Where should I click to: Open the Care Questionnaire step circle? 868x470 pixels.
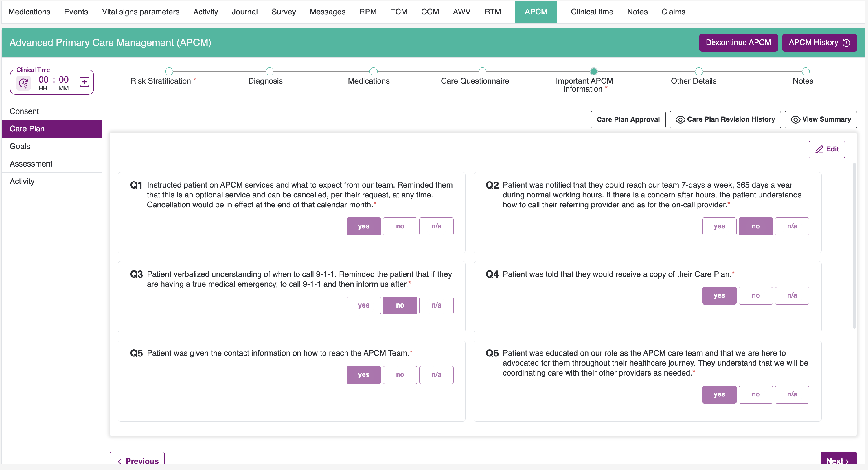pos(482,72)
